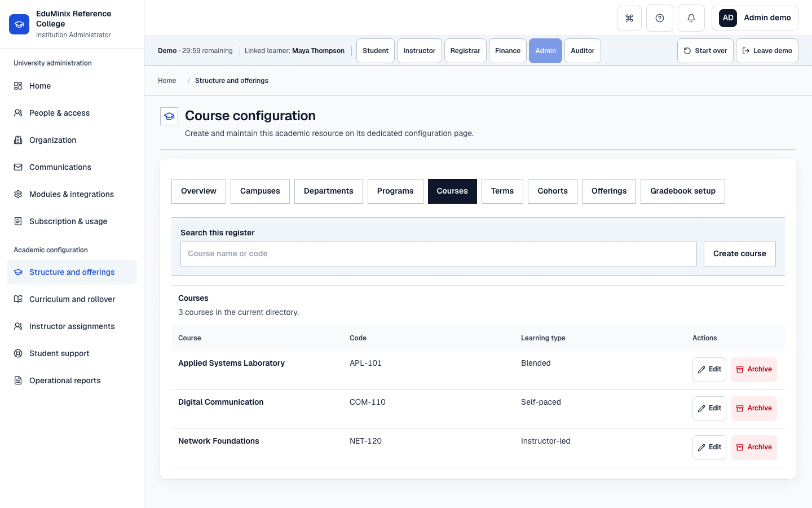The height and width of the screenshot is (508, 812).
Task: Open the command palette shortcut icon
Action: pos(629,18)
